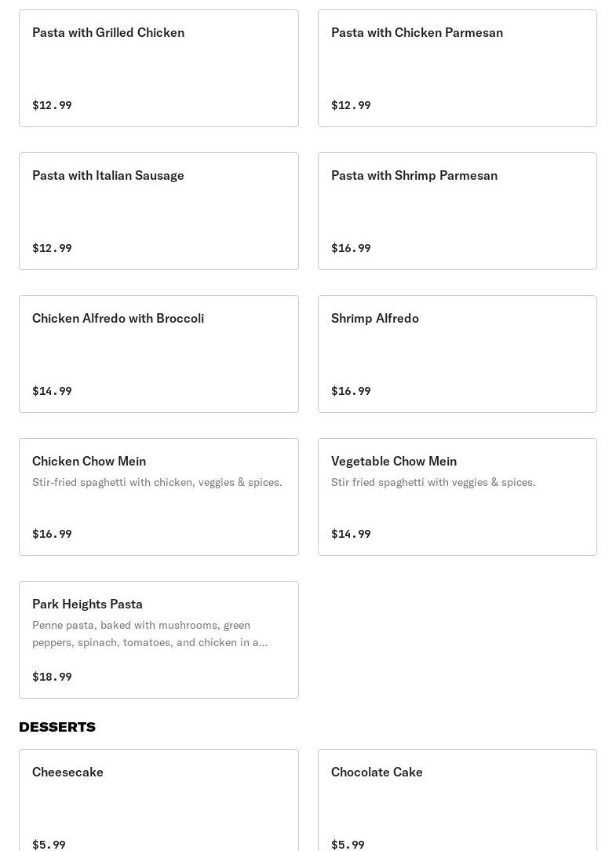Click the $16.99 price under Shrimp Alfredo
This screenshot has width=616, height=851.
351,391
